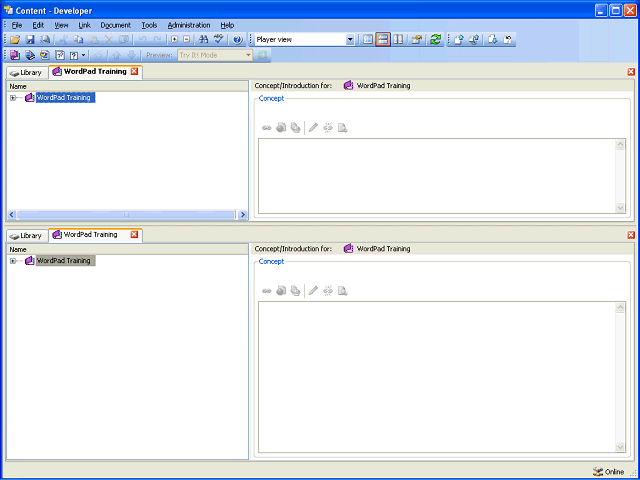Click pencil edit icon in lower Concept pane
The image size is (640, 480).
pos(313,291)
